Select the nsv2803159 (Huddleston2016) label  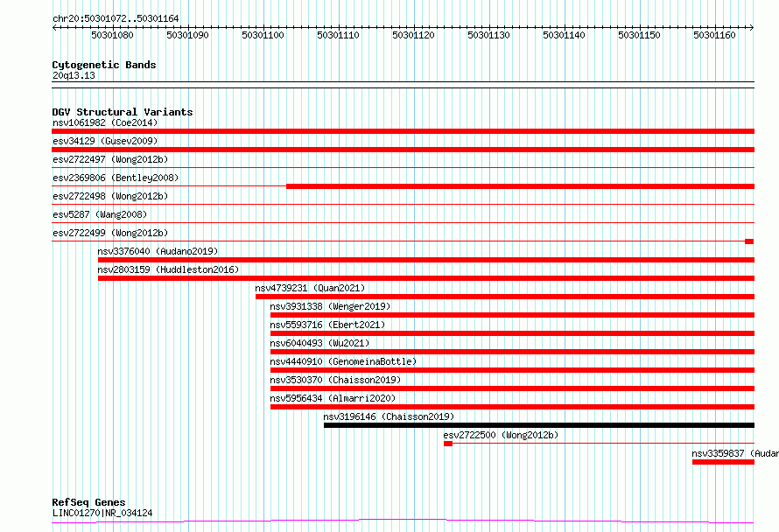(168, 269)
